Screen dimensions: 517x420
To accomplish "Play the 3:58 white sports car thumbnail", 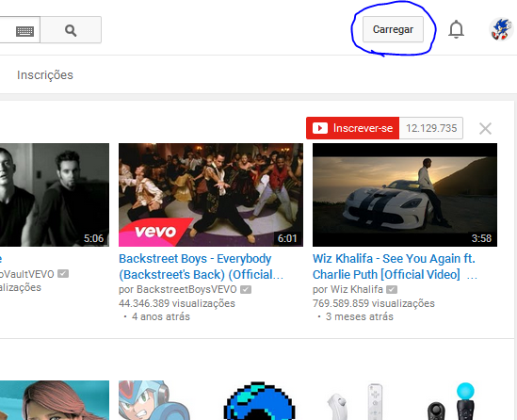I will click(x=405, y=195).
